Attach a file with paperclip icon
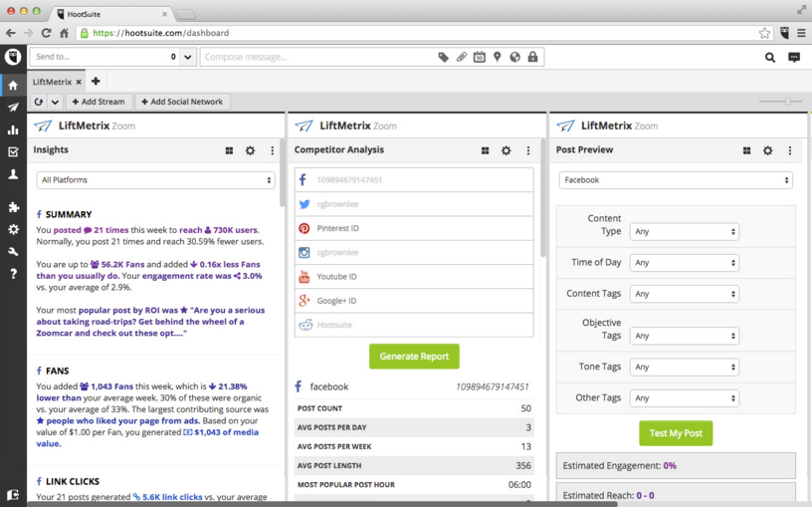This screenshot has height=507, width=812. 462,57
